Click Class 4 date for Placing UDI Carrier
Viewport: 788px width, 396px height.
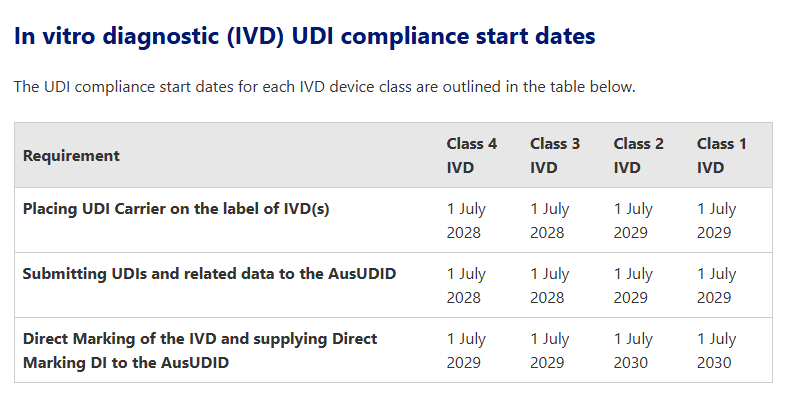pyautogui.click(x=466, y=221)
